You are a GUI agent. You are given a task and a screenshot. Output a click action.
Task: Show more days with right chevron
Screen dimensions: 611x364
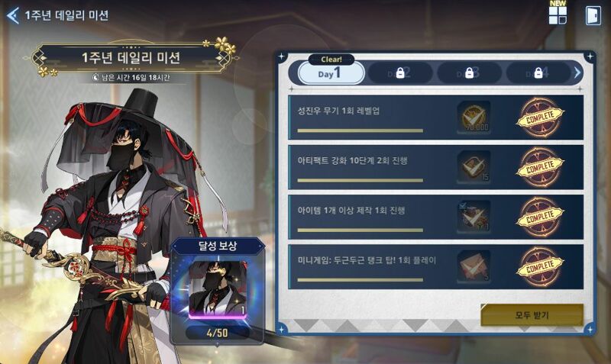[577, 72]
